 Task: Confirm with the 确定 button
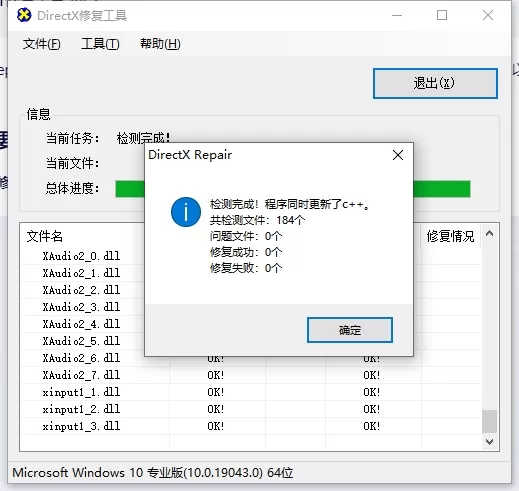350,330
